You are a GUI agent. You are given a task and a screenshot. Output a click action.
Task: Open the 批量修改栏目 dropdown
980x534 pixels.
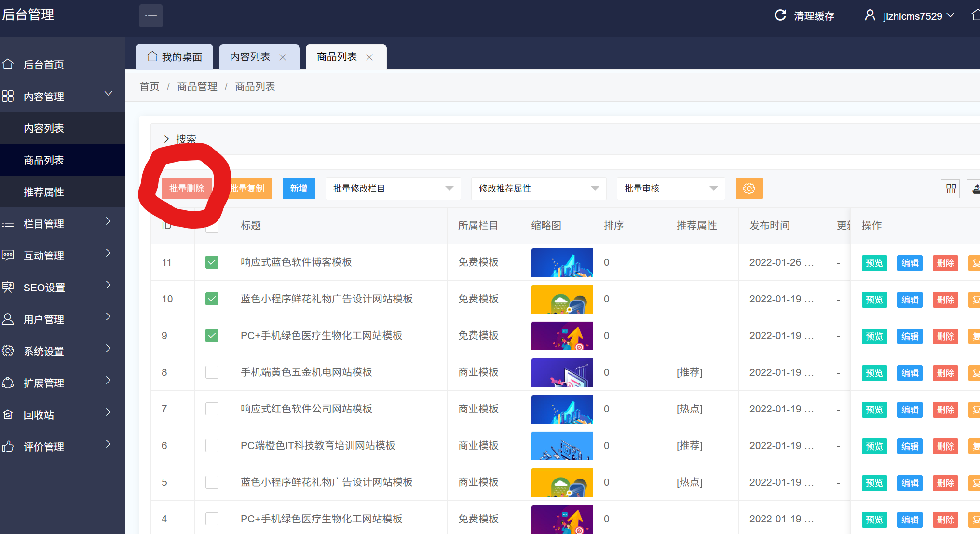(393, 189)
